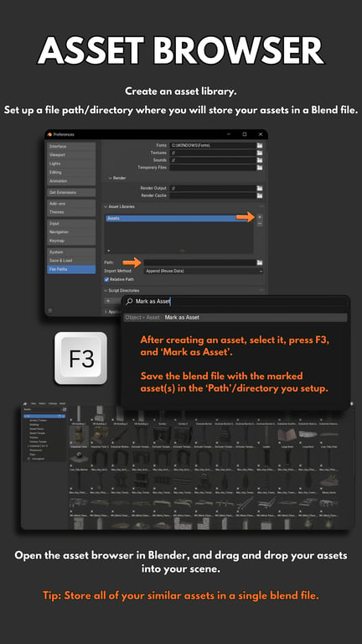Select the sphere on plane asset thumbnail
The width and height of the screenshot is (362, 644).
click(78, 458)
